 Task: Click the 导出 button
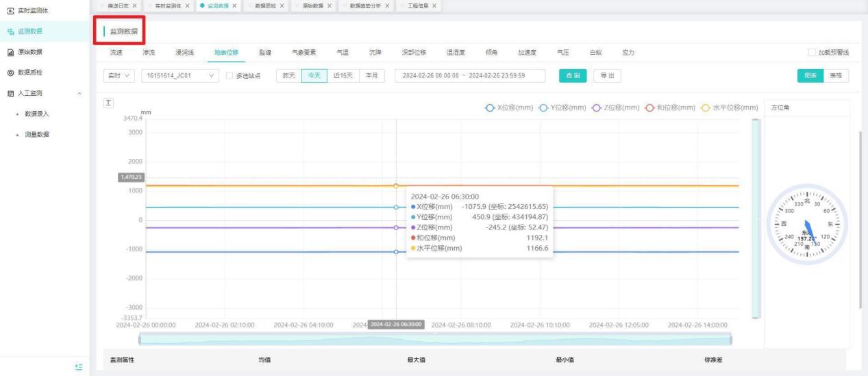(607, 75)
